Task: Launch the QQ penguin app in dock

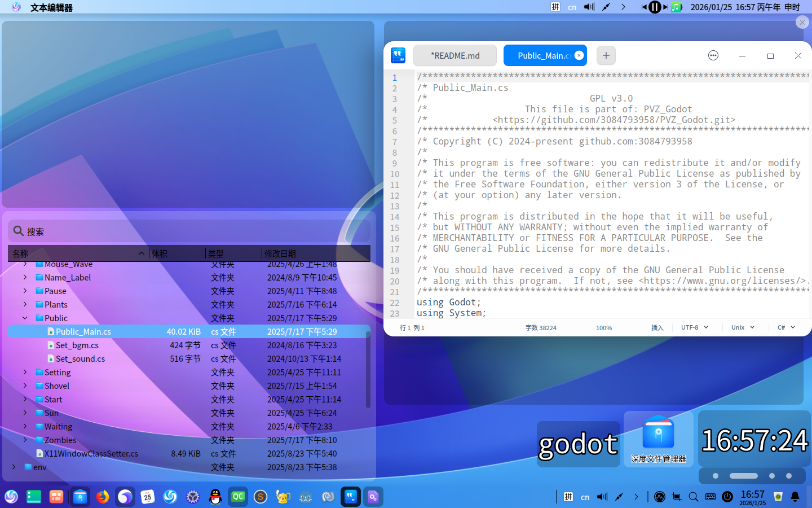Action: coord(215,497)
